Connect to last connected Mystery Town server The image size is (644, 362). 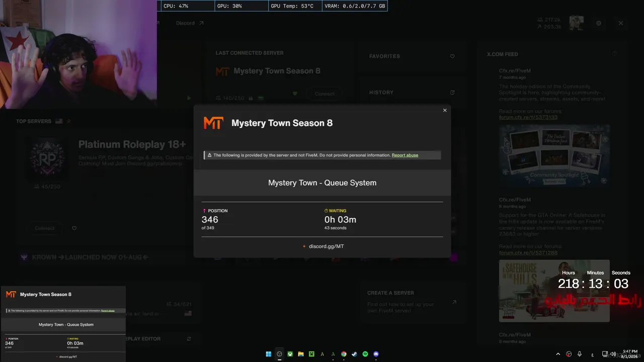coord(325,94)
